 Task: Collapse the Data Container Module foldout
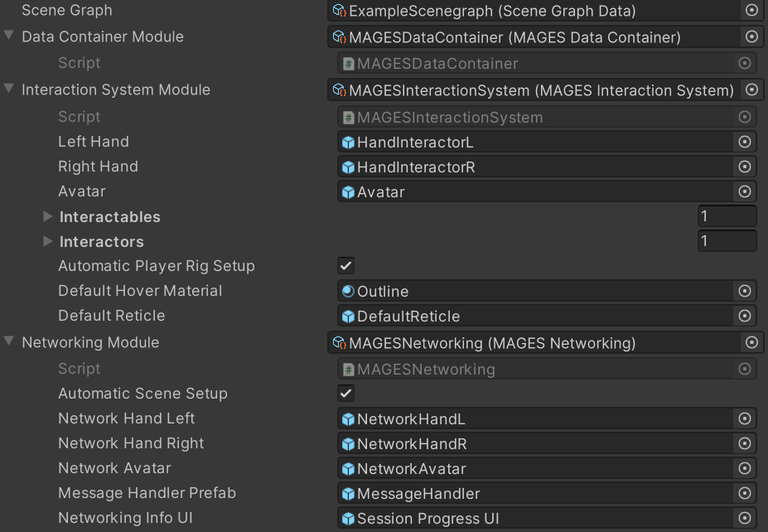9,36
